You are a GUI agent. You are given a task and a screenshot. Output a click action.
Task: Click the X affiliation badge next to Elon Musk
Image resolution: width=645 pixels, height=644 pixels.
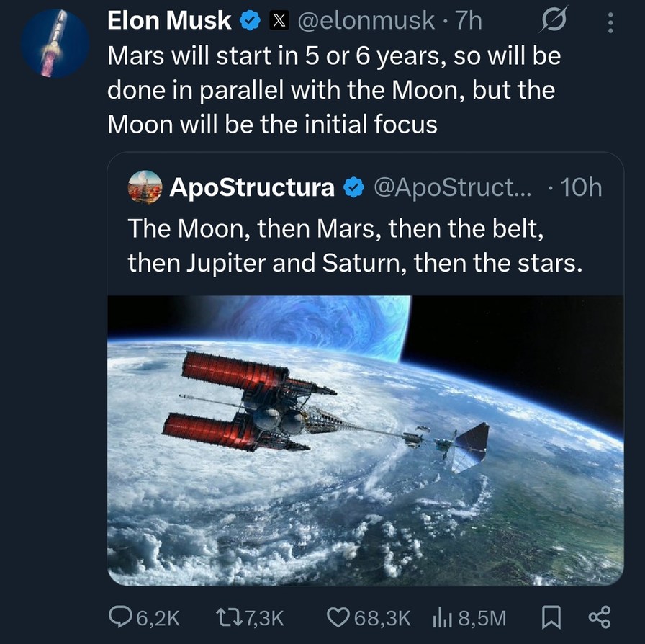click(278, 20)
